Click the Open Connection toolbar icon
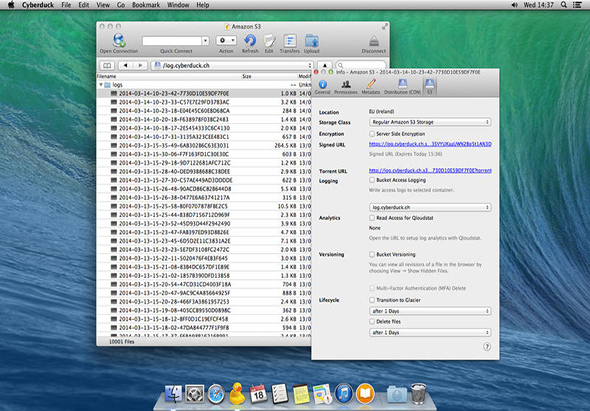The image size is (590, 411). click(119, 40)
